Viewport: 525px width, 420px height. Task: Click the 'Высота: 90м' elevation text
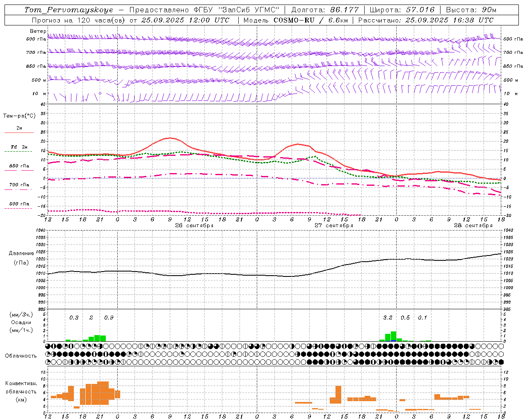[x=471, y=10]
